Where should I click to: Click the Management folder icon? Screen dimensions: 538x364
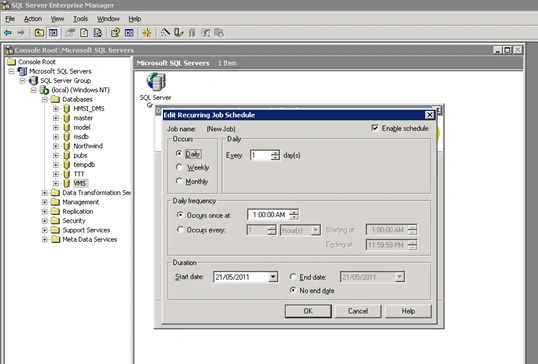pyautogui.click(x=55, y=202)
